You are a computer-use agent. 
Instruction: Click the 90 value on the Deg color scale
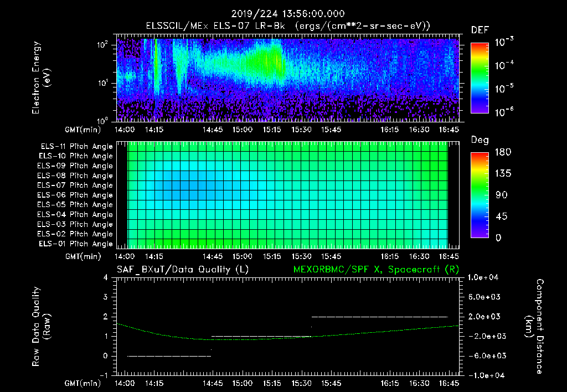(x=501, y=195)
